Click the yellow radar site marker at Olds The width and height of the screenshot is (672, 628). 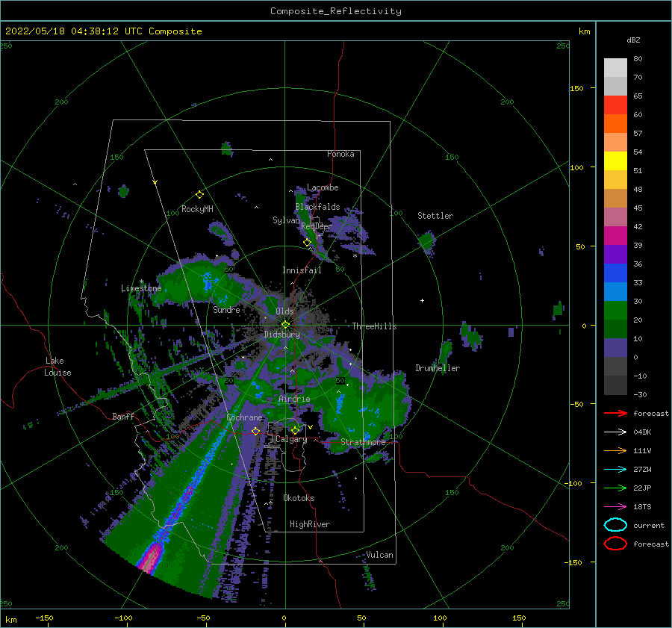285,325
